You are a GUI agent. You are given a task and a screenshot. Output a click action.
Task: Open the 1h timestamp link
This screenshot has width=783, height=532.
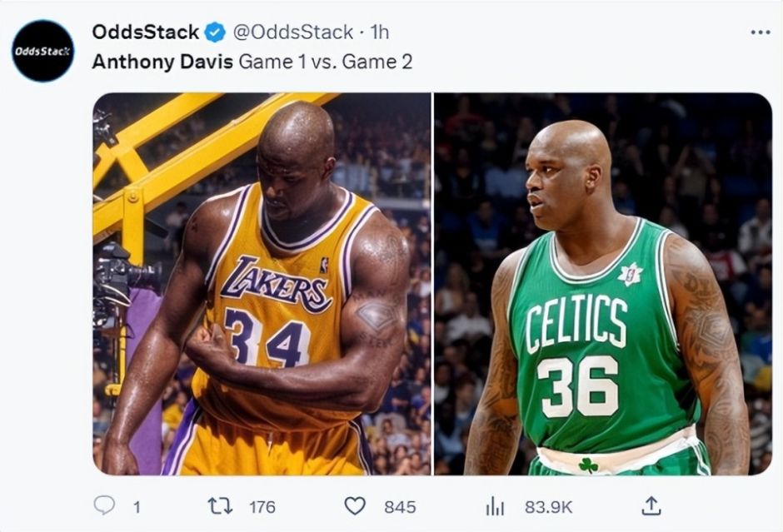(380, 32)
